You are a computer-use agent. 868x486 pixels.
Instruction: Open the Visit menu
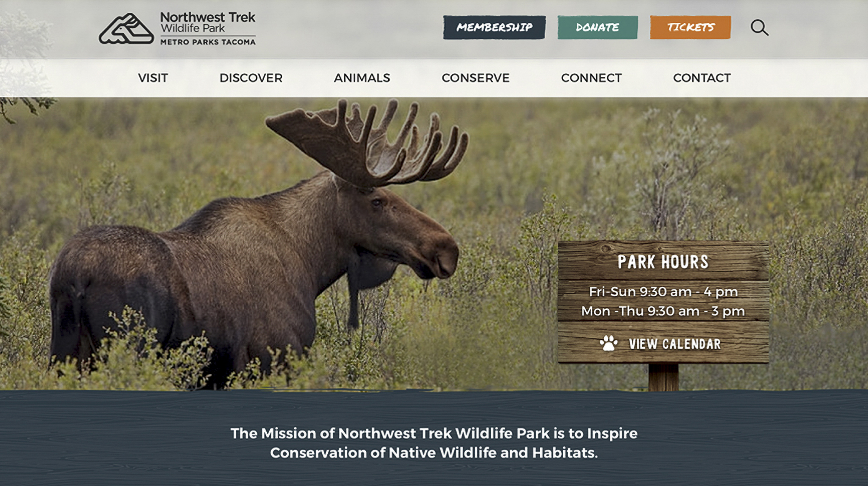[153, 78]
